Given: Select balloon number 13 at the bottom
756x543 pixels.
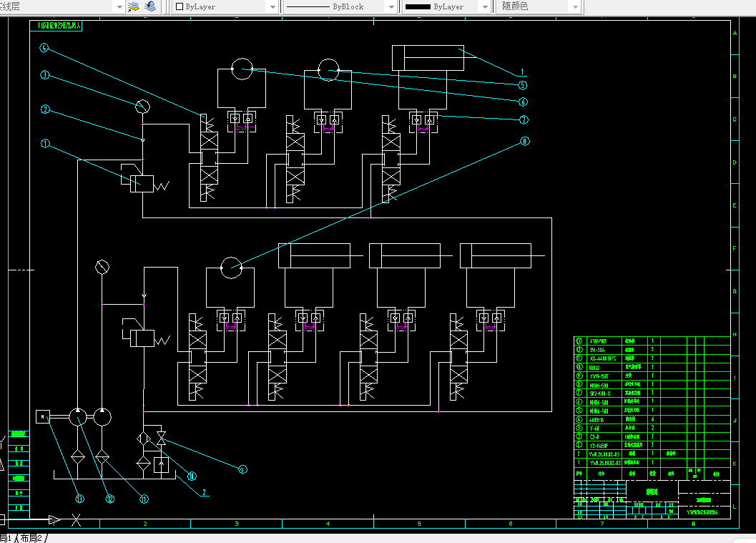Looking at the screenshot, I should click(x=79, y=499).
